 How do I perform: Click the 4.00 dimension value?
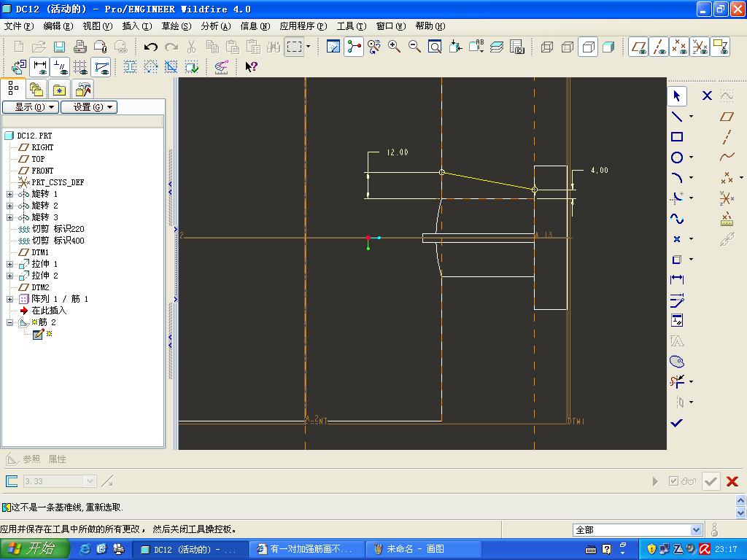(600, 170)
